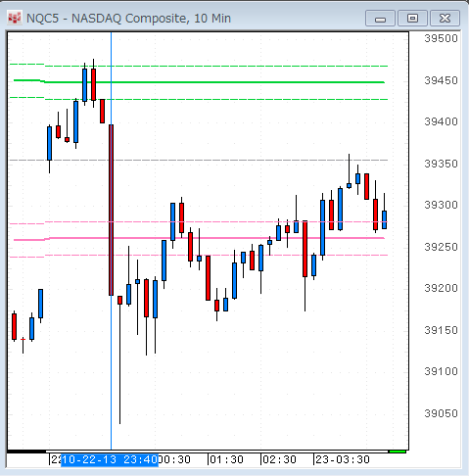Click the green segment at scrollbar right end
Screen dimensions: 469x476
point(398,452)
